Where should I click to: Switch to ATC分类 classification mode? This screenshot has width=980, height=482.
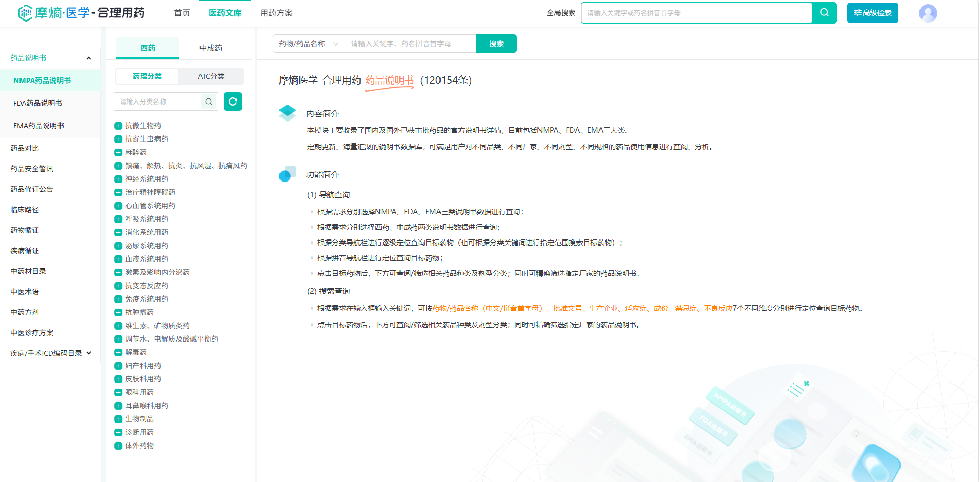click(x=211, y=76)
